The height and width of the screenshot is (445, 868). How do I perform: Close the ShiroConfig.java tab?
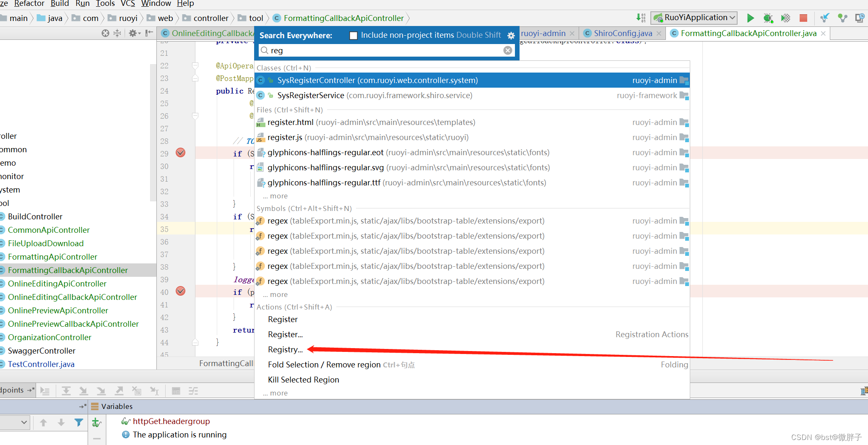(x=659, y=34)
